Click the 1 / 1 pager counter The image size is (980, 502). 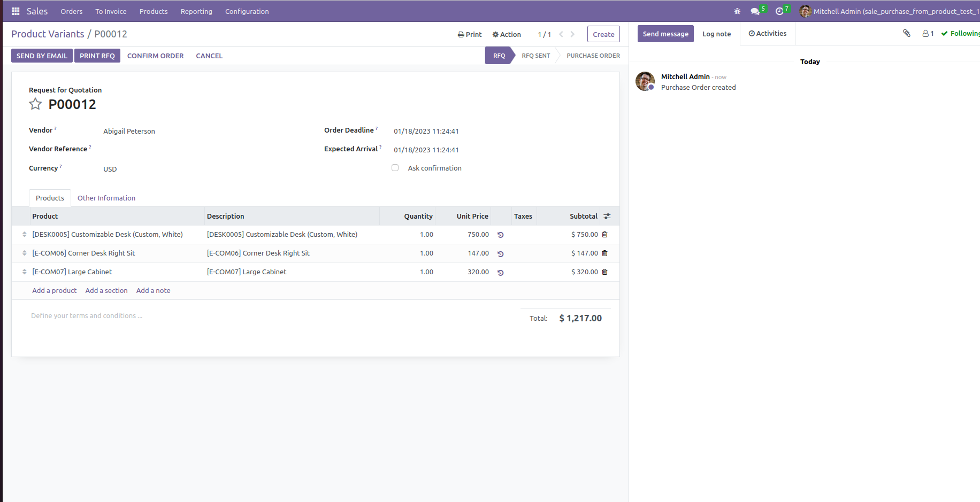[545, 35]
